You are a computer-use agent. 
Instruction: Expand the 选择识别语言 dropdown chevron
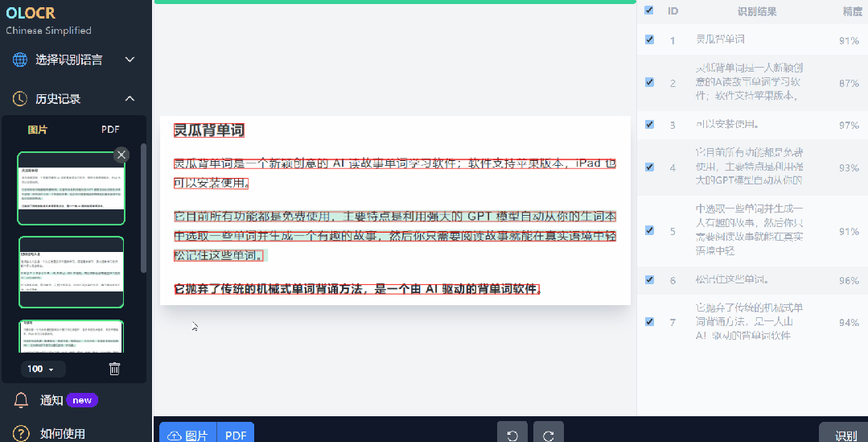(x=130, y=60)
